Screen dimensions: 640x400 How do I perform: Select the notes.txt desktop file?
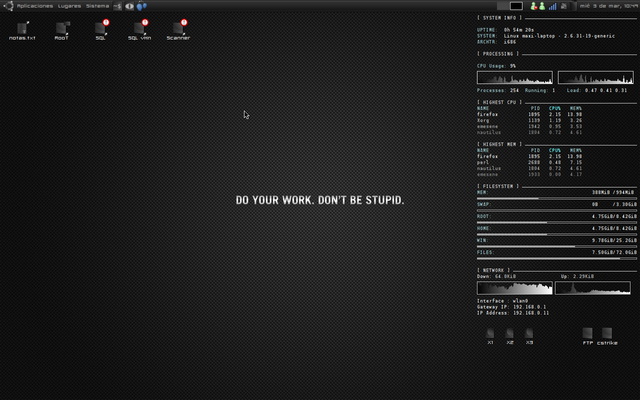tap(22, 31)
